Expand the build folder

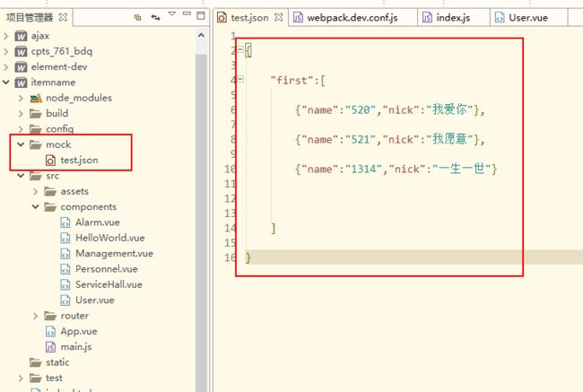coord(21,113)
